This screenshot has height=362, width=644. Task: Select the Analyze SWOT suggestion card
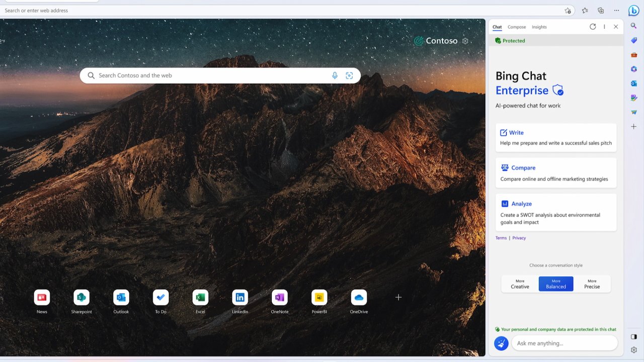click(555, 212)
